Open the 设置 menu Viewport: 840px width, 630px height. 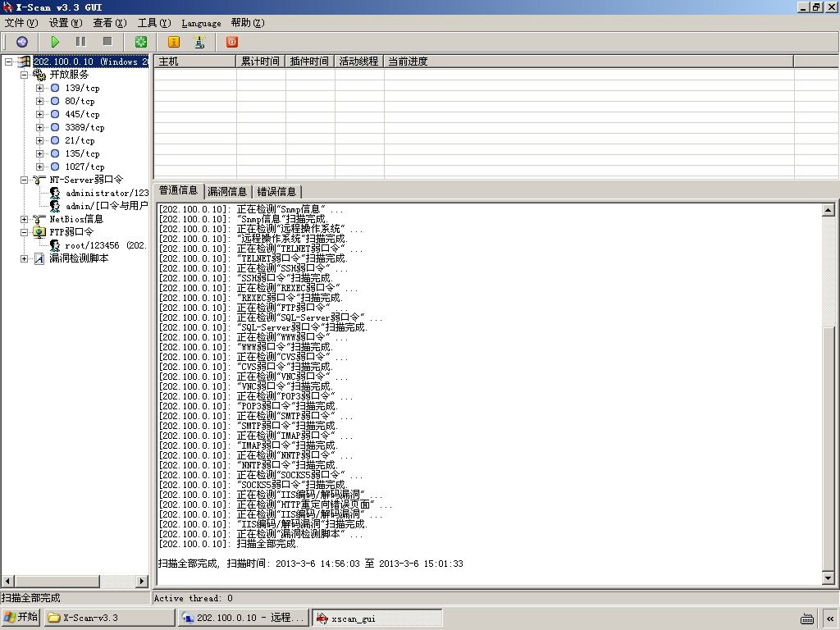66,23
